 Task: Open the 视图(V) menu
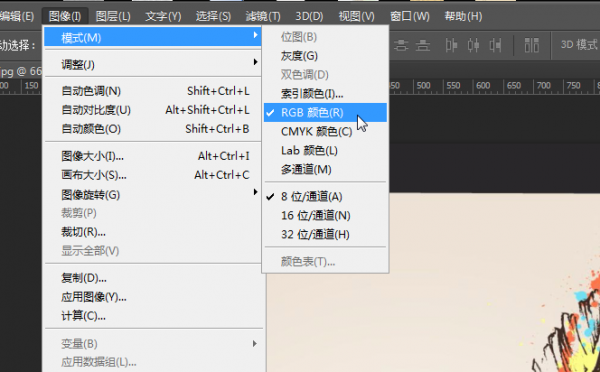click(x=357, y=16)
